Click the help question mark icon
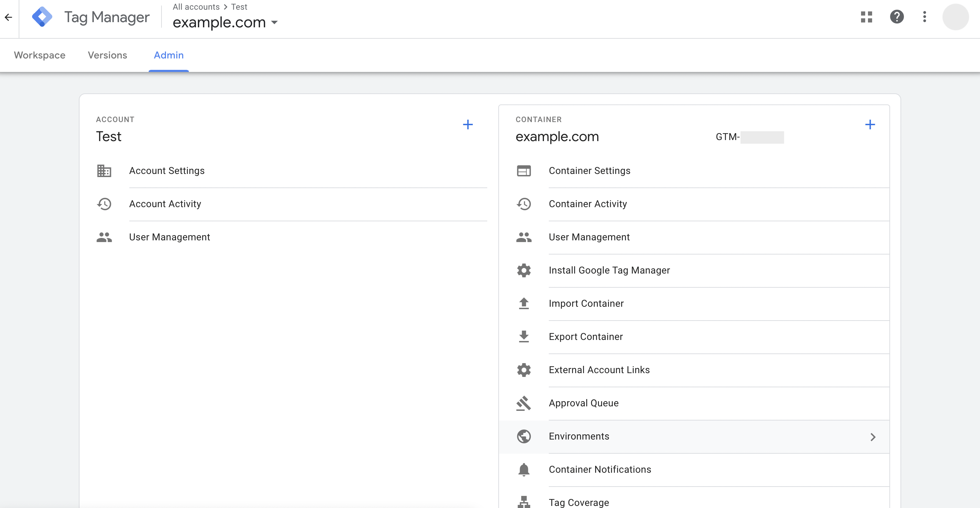 (x=897, y=17)
